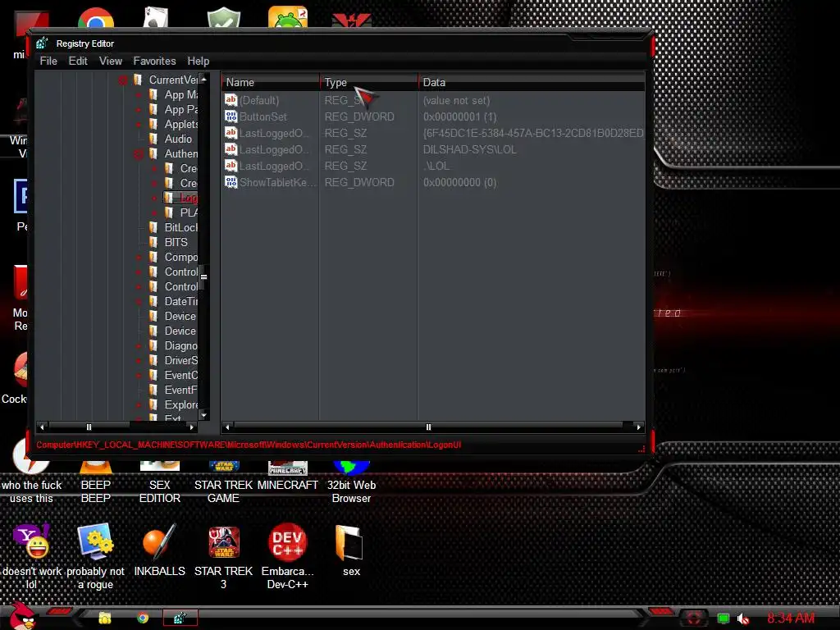
Task: Open Chrome from the taskbar
Action: coord(143,618)
